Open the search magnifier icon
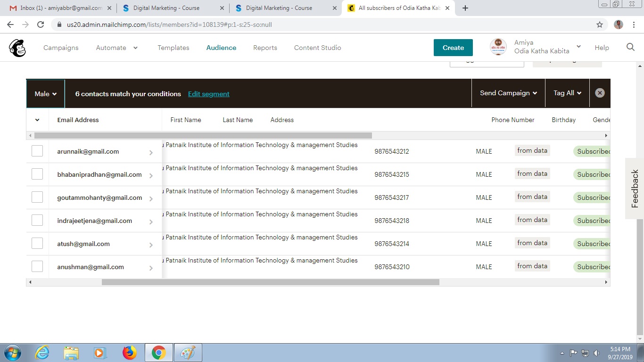The height and width of the screenshot is (362, 644). point(630,47)
